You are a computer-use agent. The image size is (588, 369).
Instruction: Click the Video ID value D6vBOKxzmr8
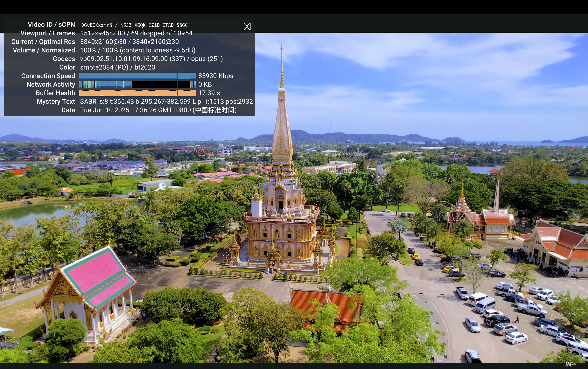96,25
